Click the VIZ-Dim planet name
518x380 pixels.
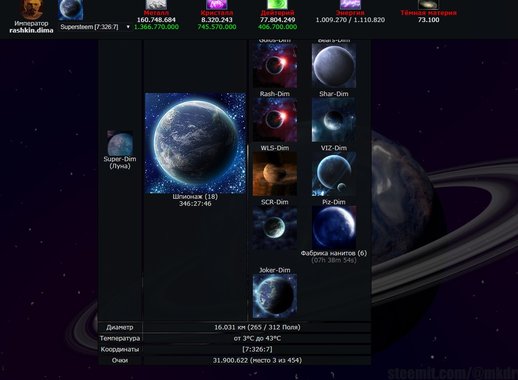point(334,148)
